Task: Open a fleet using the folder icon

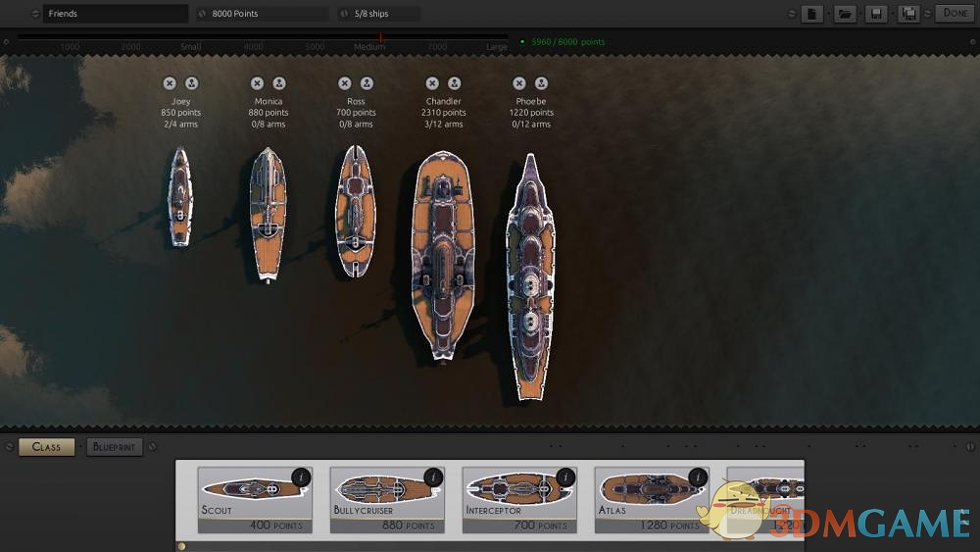Action: 845,14
